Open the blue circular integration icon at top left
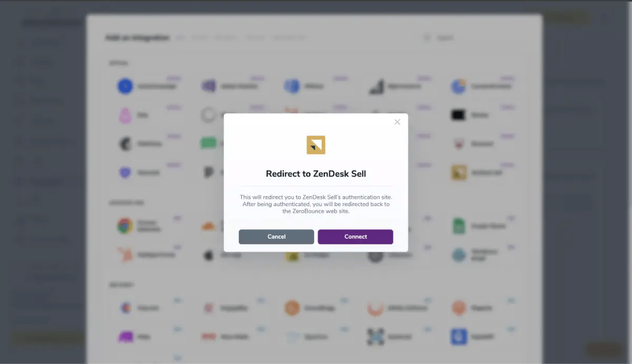 point(125,86)
